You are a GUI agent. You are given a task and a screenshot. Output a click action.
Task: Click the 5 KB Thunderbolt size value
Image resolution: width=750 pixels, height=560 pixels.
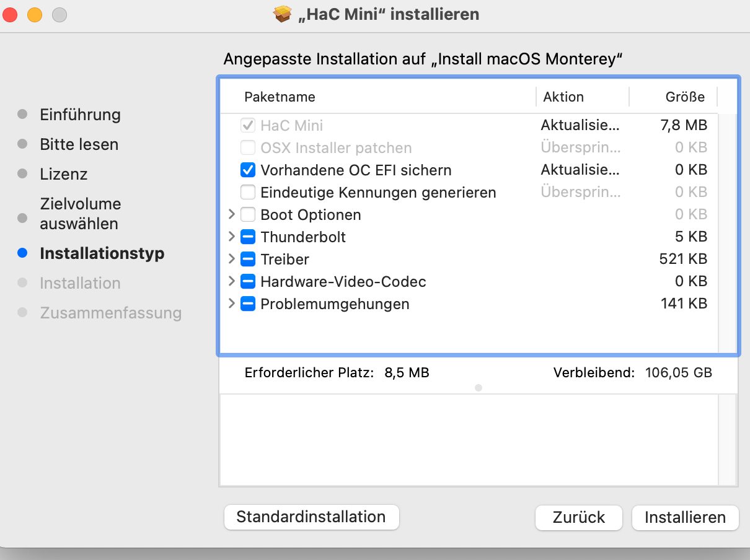[x=691, y=237]
